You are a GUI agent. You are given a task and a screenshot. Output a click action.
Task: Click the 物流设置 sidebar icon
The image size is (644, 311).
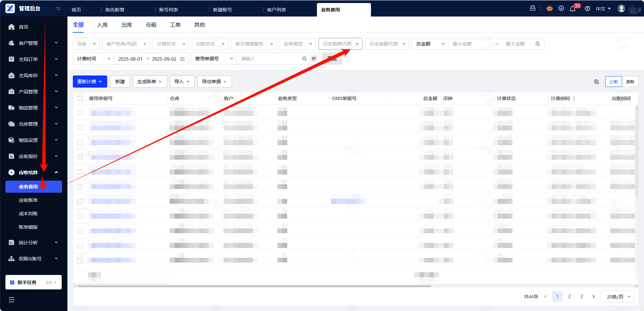point(11,140)
